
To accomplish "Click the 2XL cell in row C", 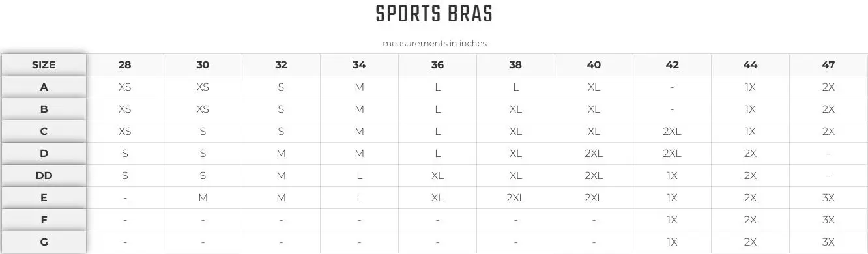I will coord(672,131).
